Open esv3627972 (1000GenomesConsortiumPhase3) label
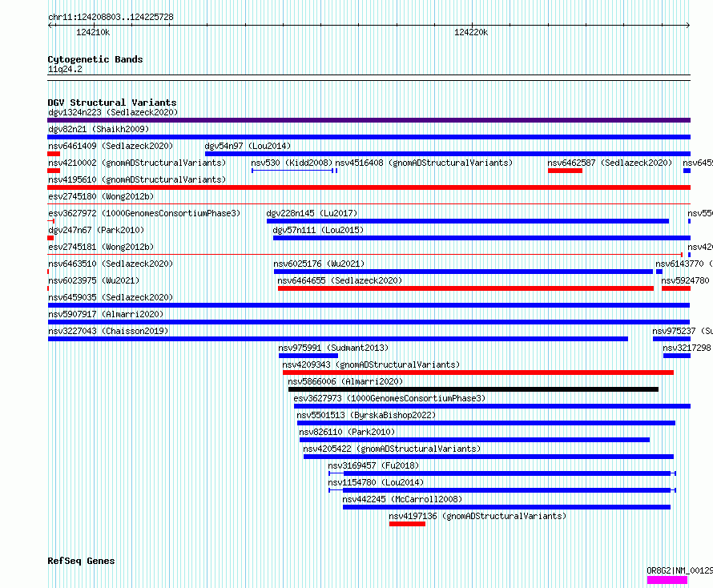Screen dimensions: 713x588 pyautogui.click(x=144, y=213)
